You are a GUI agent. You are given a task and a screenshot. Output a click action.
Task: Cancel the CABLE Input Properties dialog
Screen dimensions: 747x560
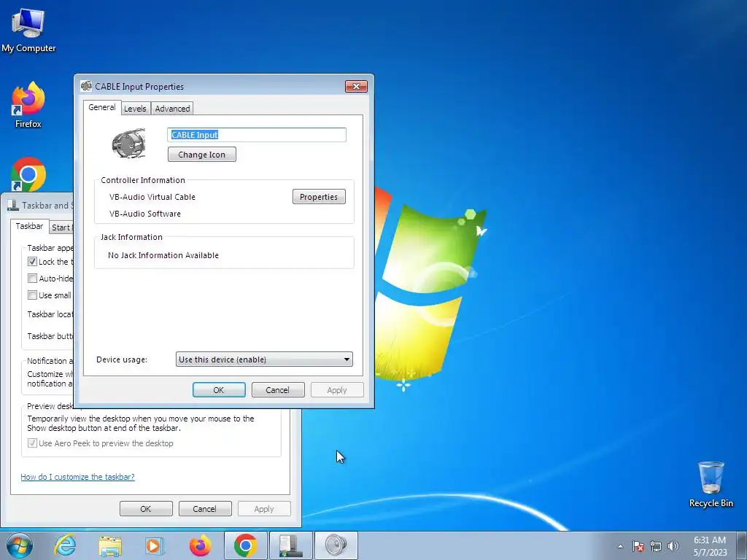click(x=278, y=389)
